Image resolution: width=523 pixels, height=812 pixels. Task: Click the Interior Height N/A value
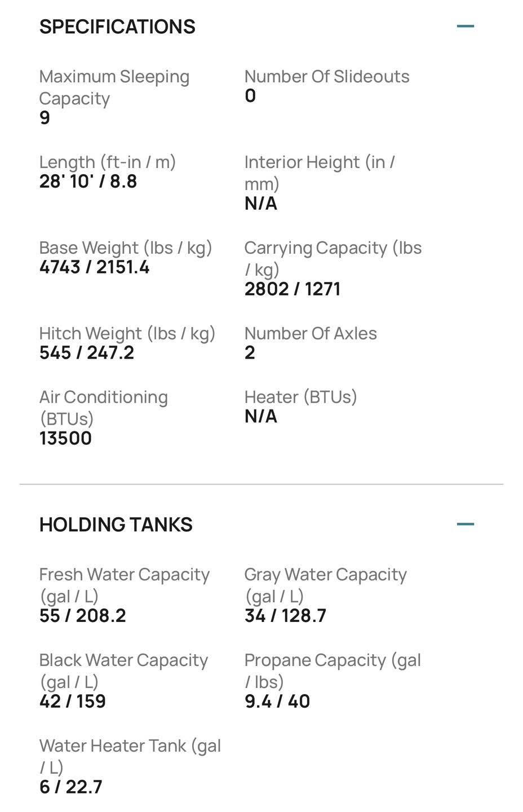260,203
